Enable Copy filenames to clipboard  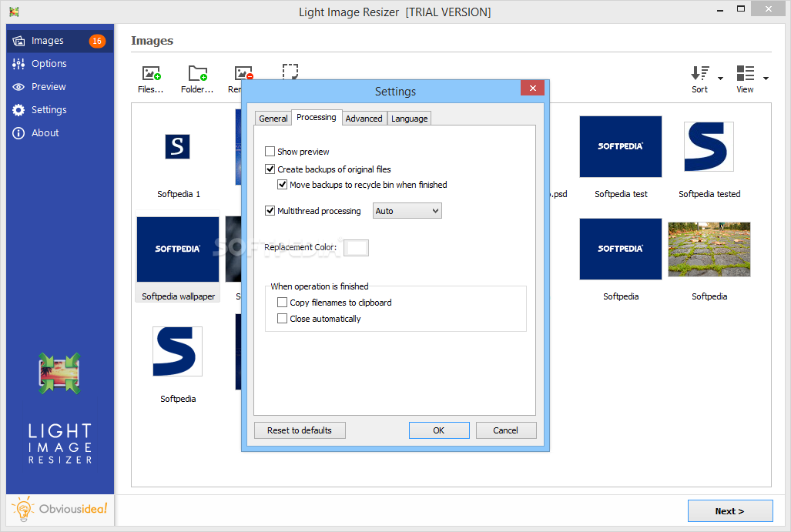click(283, 303)
